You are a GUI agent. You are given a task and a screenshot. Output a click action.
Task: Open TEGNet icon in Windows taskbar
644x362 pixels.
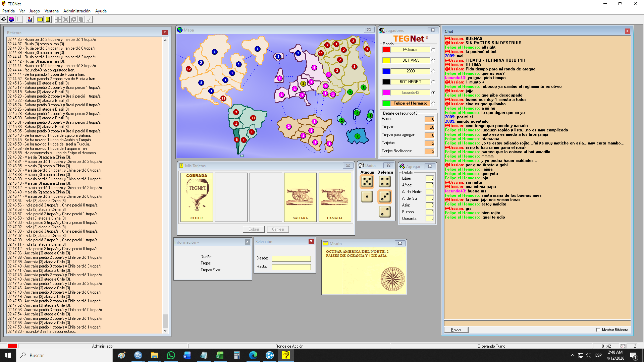tap(286, 355)
